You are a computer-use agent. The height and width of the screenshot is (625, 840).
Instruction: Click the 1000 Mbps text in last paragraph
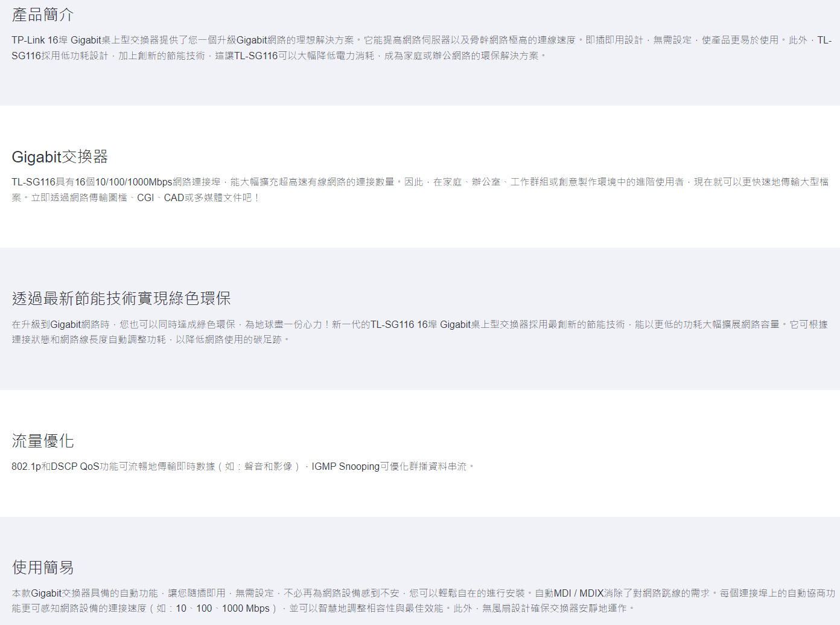[x=246, y=608]
